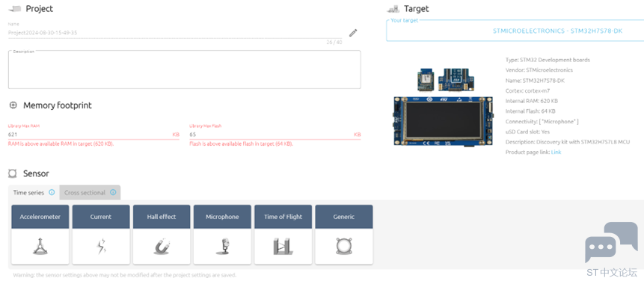Click the STM32H7S78-DK board image
Screen dimensions: 644x284
point(444,121)
